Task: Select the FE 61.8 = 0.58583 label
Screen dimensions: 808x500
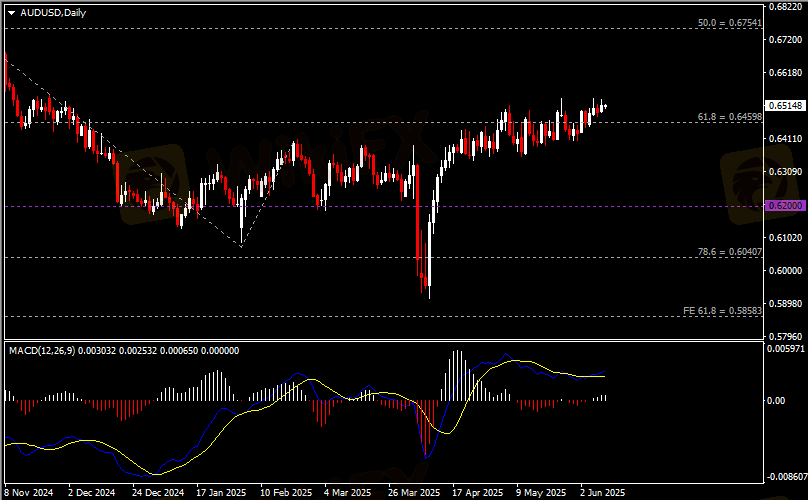Action: 722,311
